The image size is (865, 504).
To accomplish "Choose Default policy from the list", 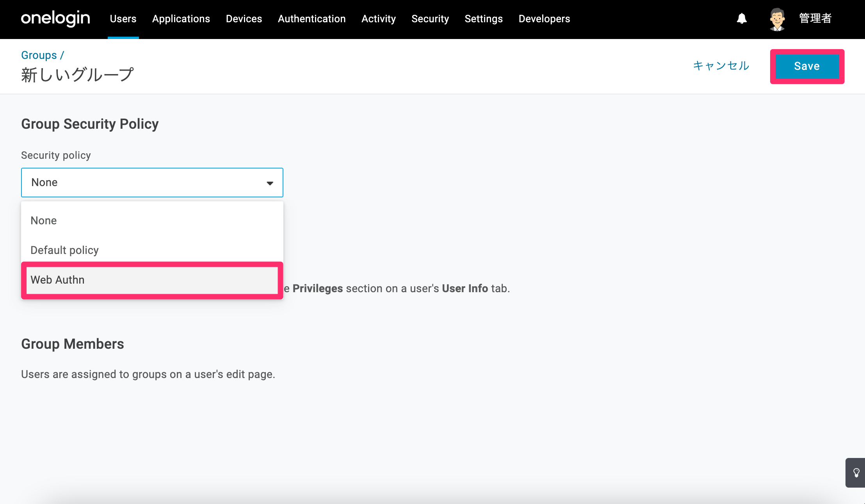I will pyautogui.click(x=152, y=250).
